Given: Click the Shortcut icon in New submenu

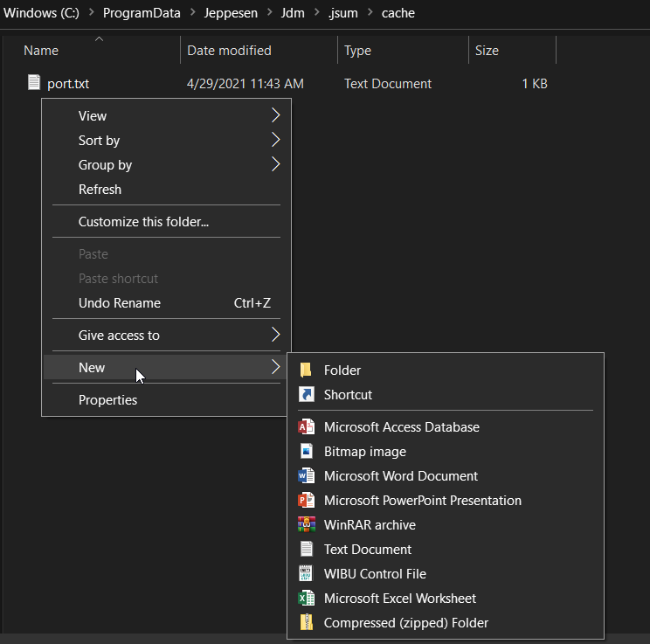Looking at the screenshot, I should pos(306,395).
